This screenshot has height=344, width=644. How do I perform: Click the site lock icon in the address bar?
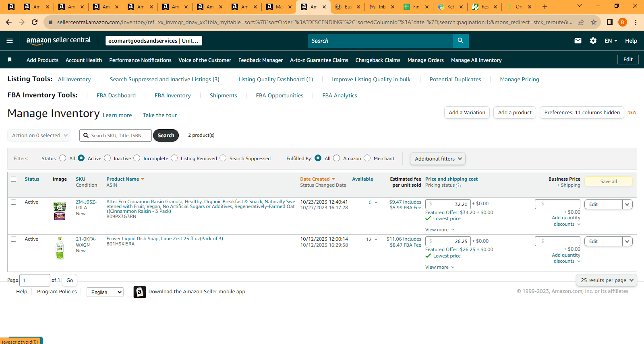51,22
